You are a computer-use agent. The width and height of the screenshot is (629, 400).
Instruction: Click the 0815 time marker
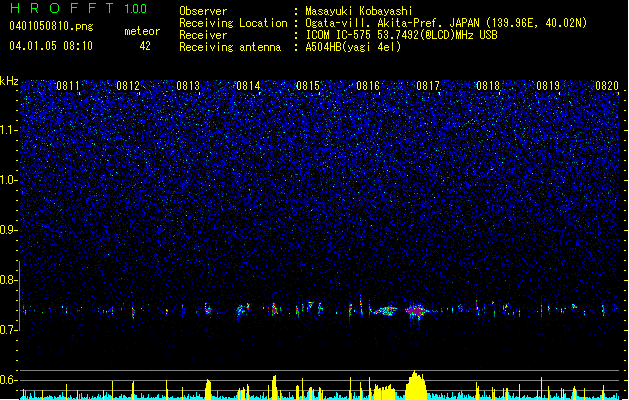pyautogui.click(x=308, y=86)
